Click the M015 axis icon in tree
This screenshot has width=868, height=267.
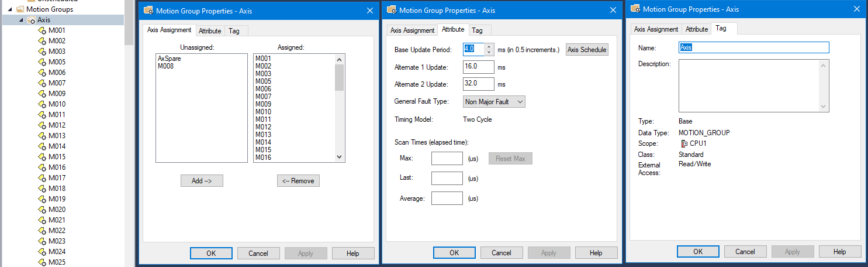tap(42, 157)
